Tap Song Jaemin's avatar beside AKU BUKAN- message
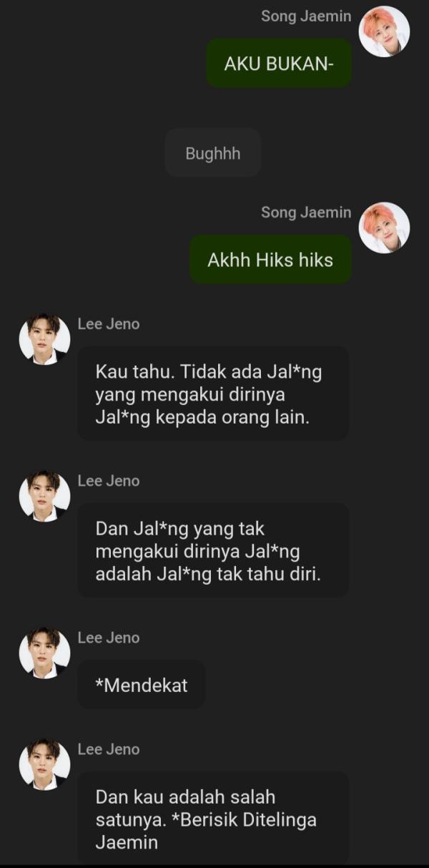 (x=384, y=31)
